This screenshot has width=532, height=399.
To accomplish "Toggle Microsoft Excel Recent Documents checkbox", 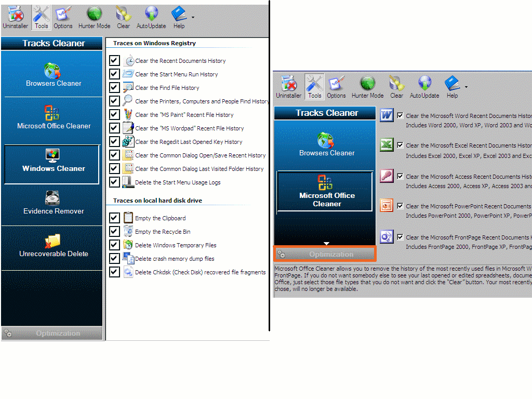I will pyautogui.click(x=400, y=145).
